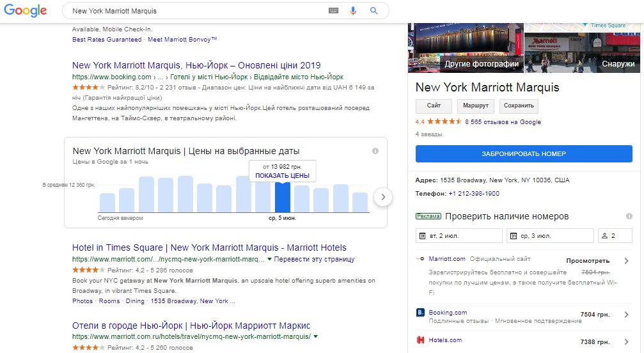
Task: Select the highlighted ср, 5 июн. price bar
Action: point(283,198)
